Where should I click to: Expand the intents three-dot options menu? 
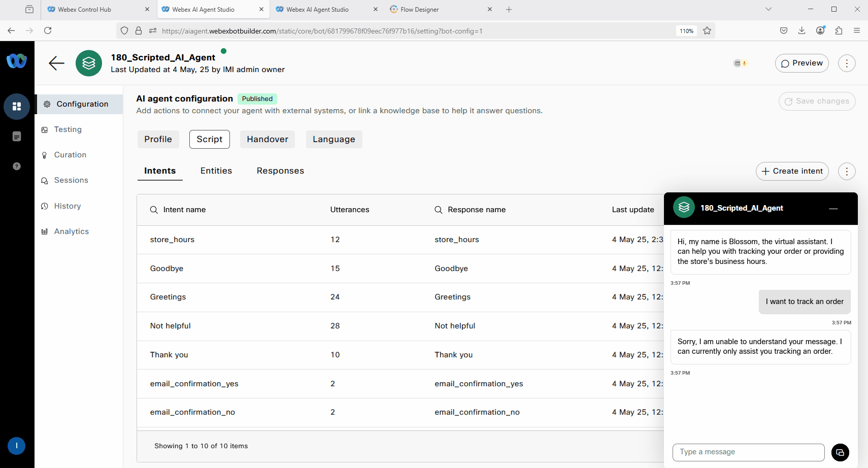tap(846, 172)
